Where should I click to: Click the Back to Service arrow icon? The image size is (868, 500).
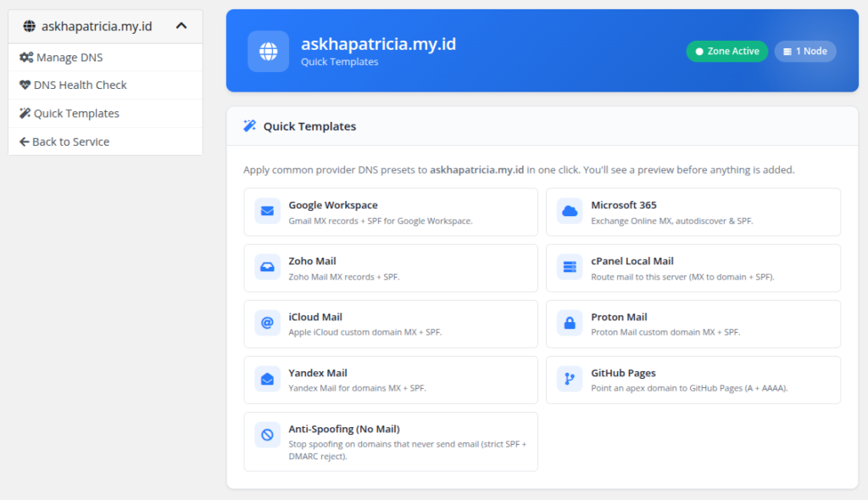pos(25,142)
